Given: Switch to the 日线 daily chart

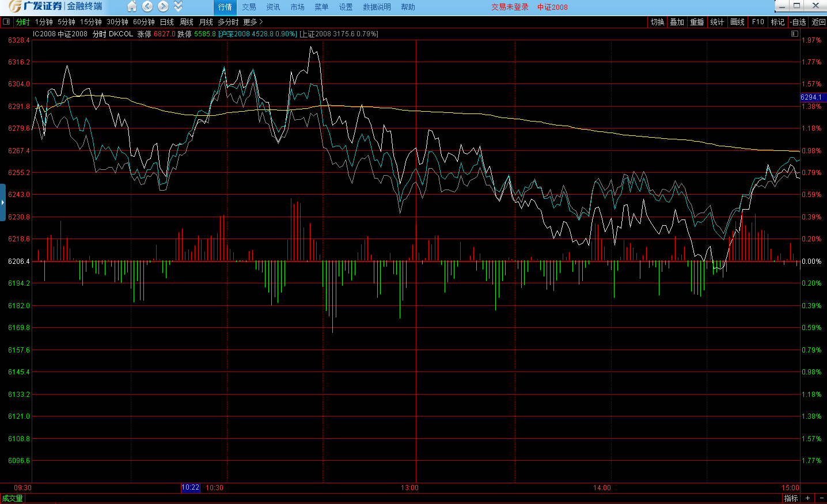Looking at the screenshot, I should [x=167, y=22].
